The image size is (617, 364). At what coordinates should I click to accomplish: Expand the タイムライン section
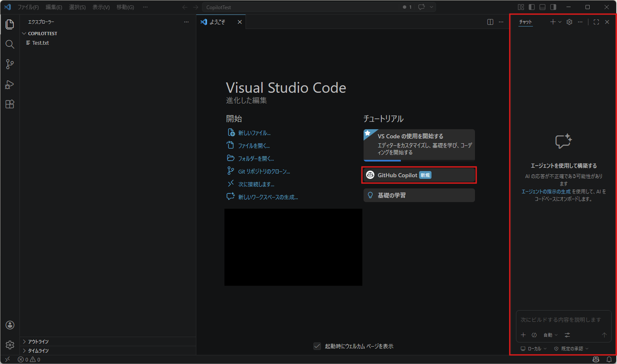(x=38, y=351)
